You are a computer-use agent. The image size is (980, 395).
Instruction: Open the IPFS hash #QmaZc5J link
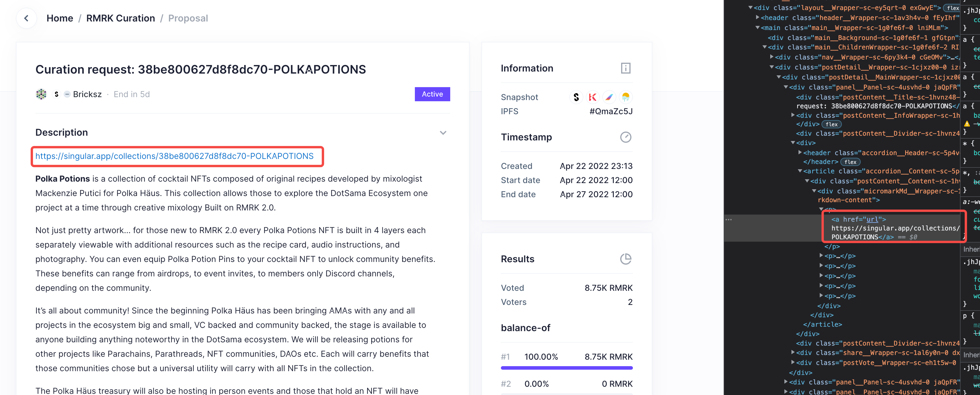tap(611, 111)
